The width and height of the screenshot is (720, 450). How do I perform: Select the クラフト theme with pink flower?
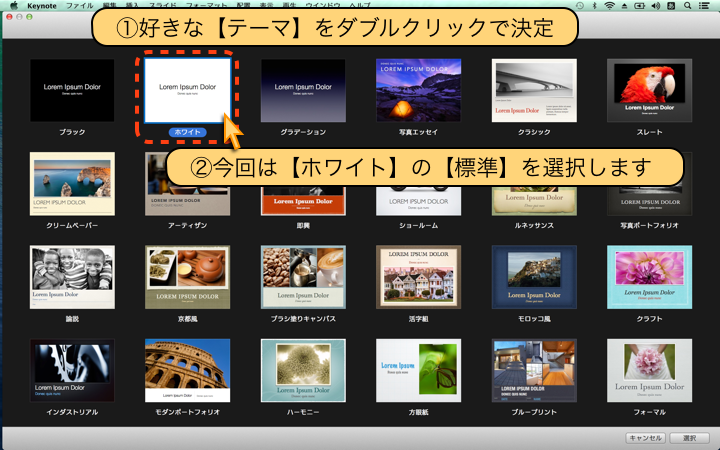(649, 277)
